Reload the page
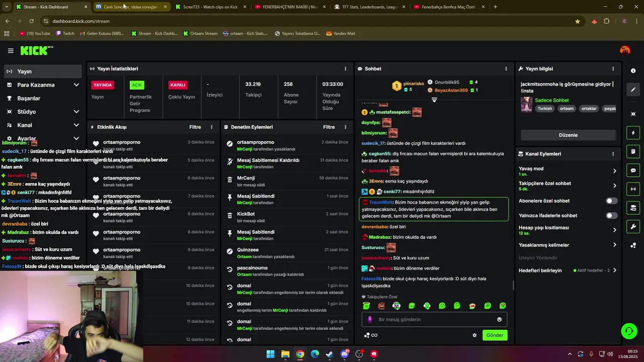 pyautogui.click(x=31, y=21)
